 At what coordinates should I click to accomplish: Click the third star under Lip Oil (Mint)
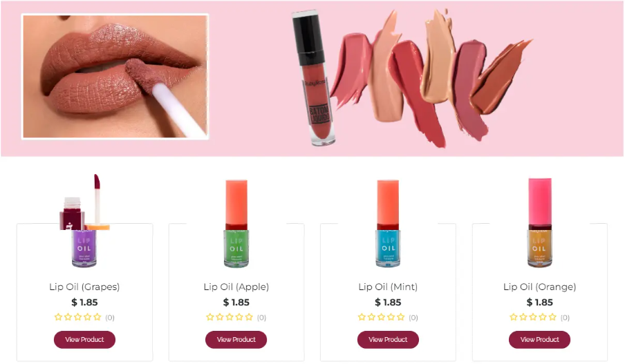pos(382,317)
